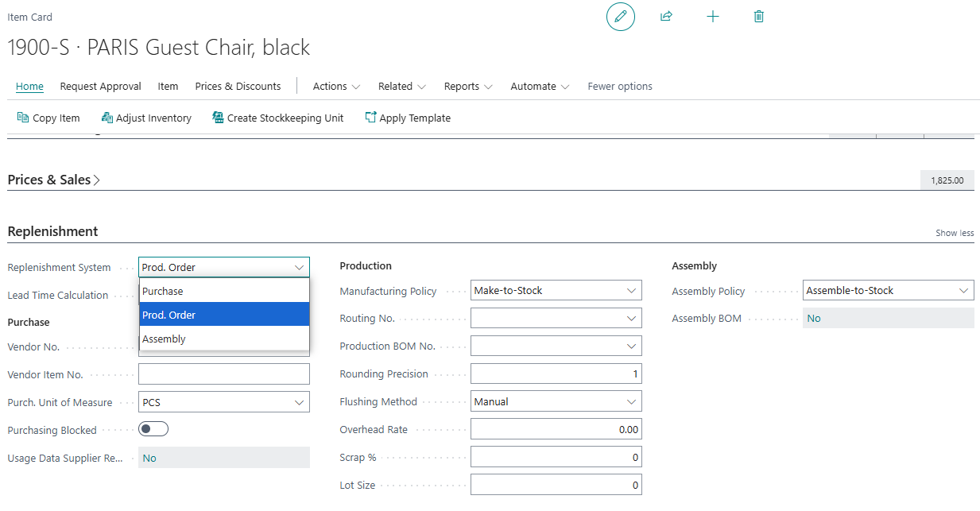The width and height of the screenshot is (980, 511).
Task: Click the Scrap % field
Action: [556, 458]
